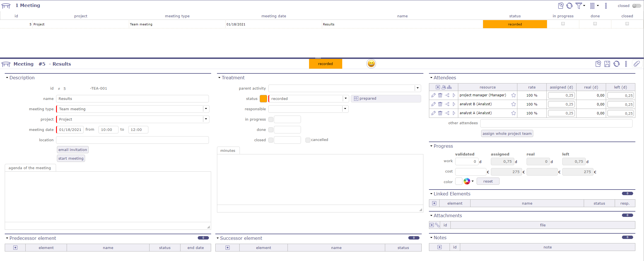Image resolution: width=644 pixels, height=261 pixels.
Task: Toggle the closed switch in top toolbar
Action: tap(636, 6)
